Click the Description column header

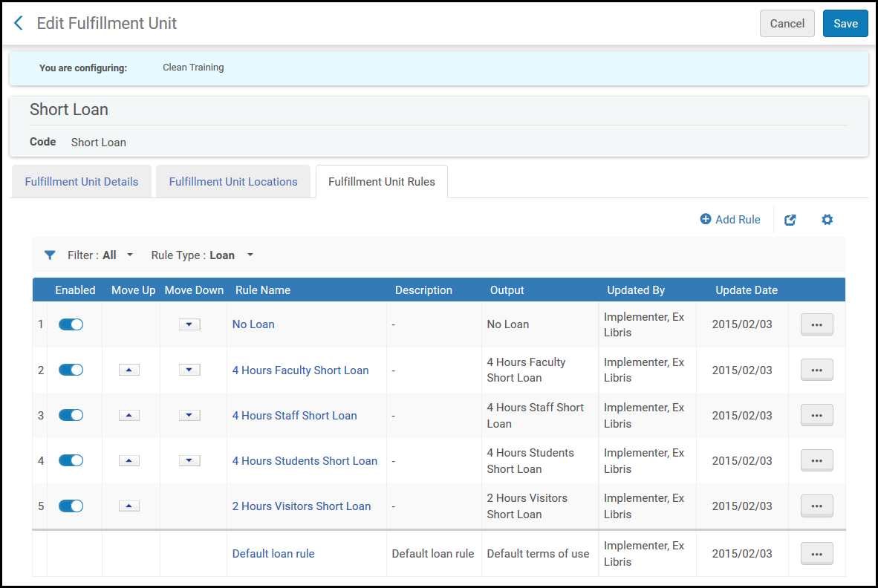pos(423,290)
